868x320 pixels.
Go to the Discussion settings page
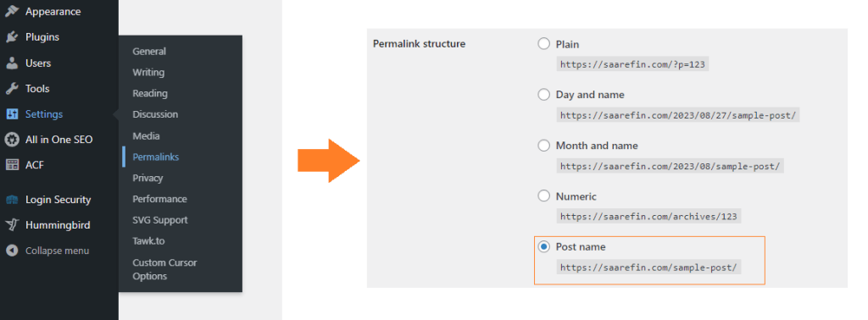tap(155, 114)
